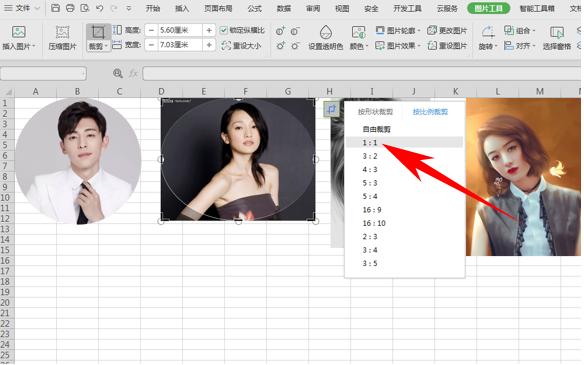This screenshot has height=365, width=584.
Task: Click the Insert Picture (插入图片) icon
Action: tap(18, 32)
